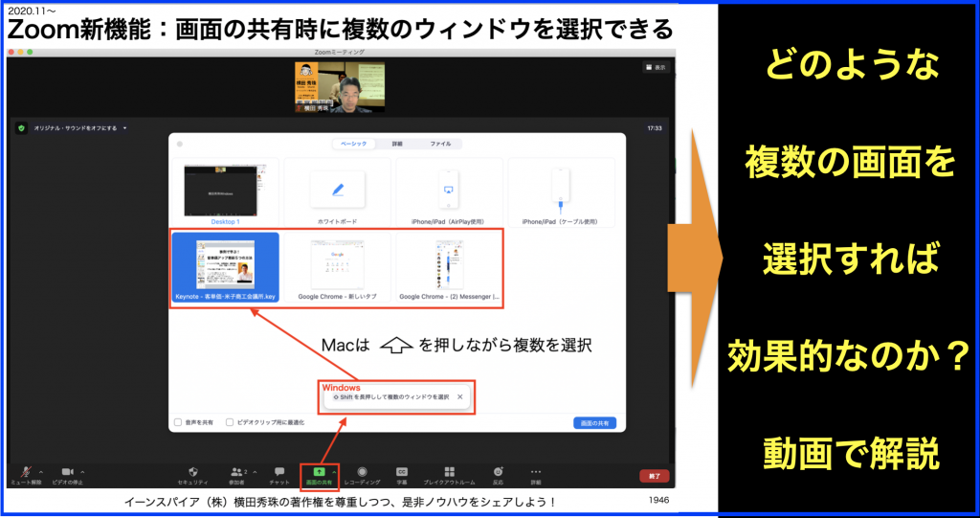Click the green Share Screen icon
Screen dimensions: 980x518
[x=319, y=472]
